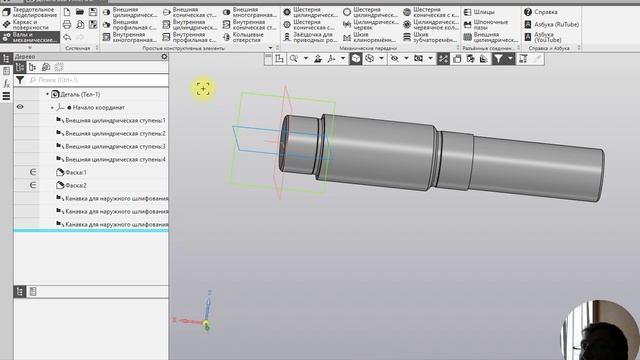Select Внешняя цилиндрическая in Разъёмные соединения group
Image resolution: width=640 pixels, height=360 pixels.
point(491,37)
